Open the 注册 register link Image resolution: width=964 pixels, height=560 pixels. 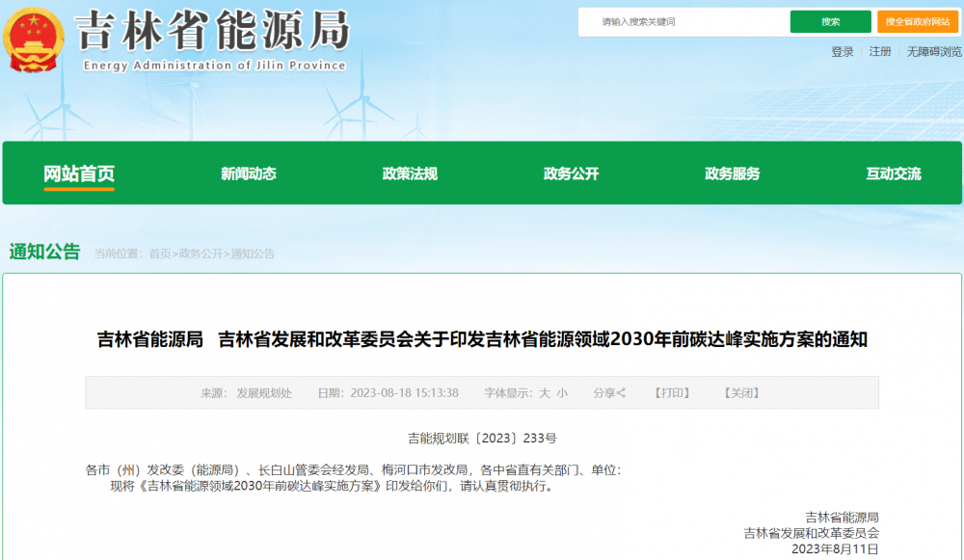tap(880, 52)
